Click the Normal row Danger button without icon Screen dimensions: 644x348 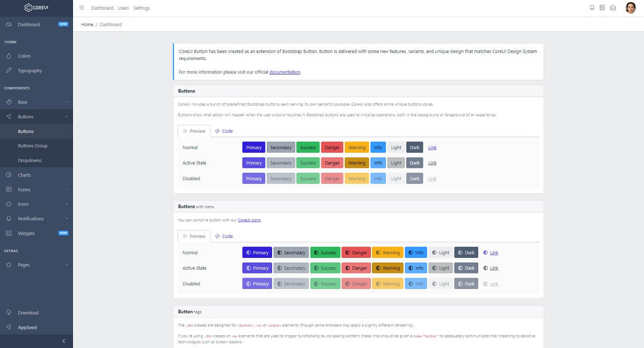coord(332,147)
